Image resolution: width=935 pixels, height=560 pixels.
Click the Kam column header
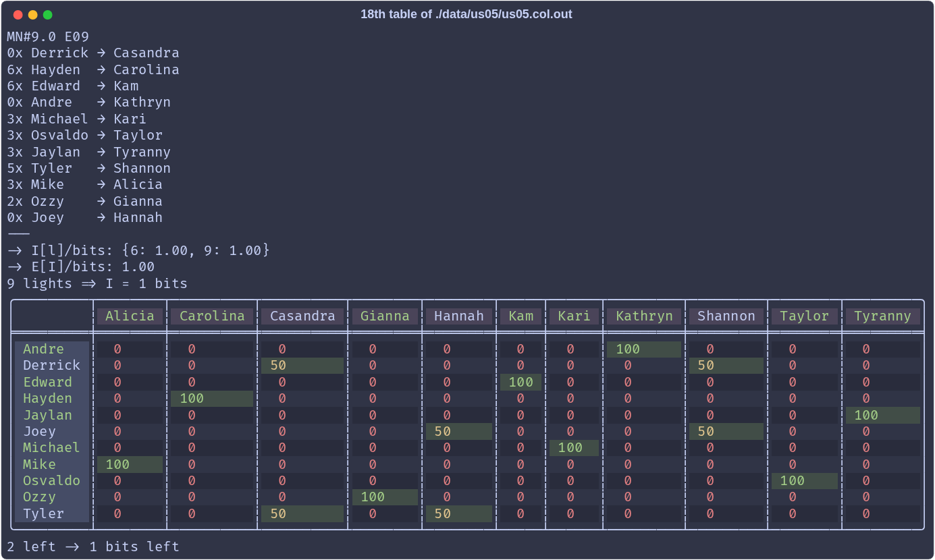tap(520, 316)
